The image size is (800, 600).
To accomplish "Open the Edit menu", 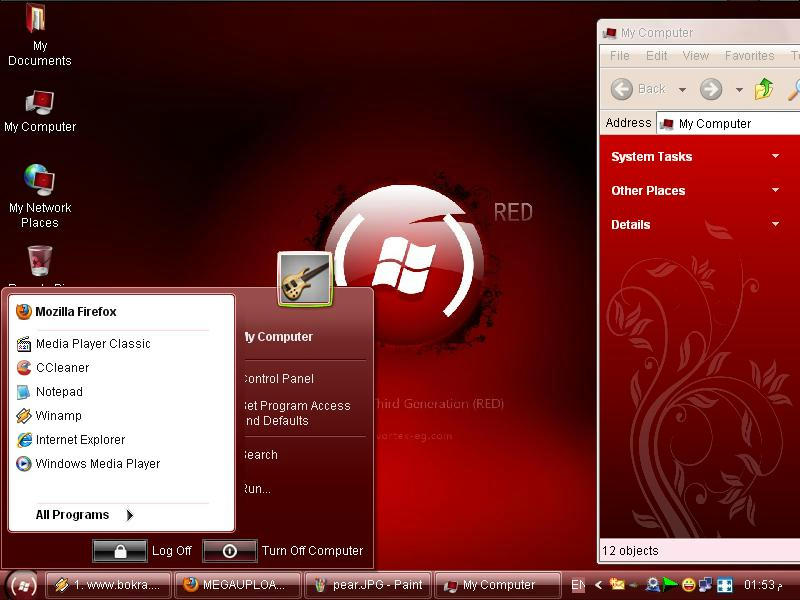I will tap(656, 56).
